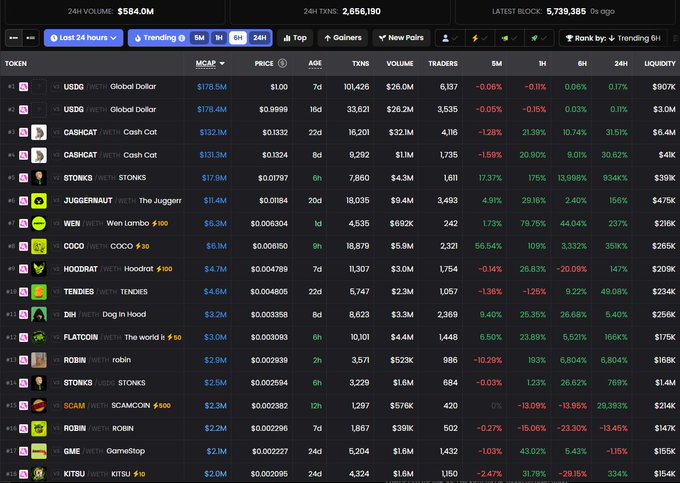The image size is (680, 483).
Task: Open the JUGGERNAUT token name
Action: pos(88,201)
